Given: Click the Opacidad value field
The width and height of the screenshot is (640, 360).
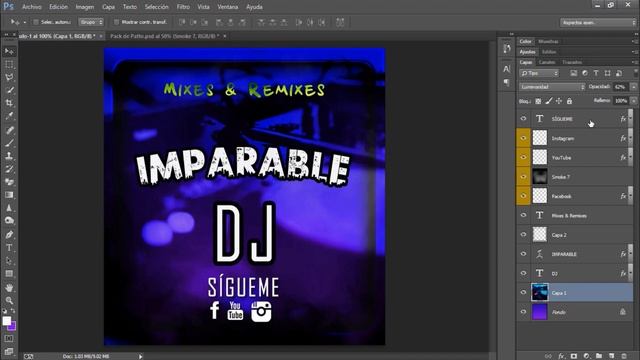Looking at the screenshot, I should click(x=621, y=87).
